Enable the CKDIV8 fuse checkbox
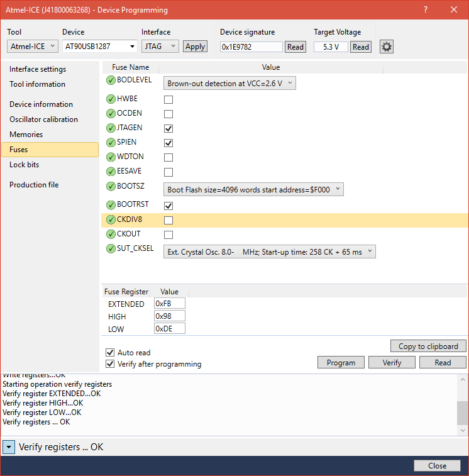469x476 pixels. coord(168,220)
